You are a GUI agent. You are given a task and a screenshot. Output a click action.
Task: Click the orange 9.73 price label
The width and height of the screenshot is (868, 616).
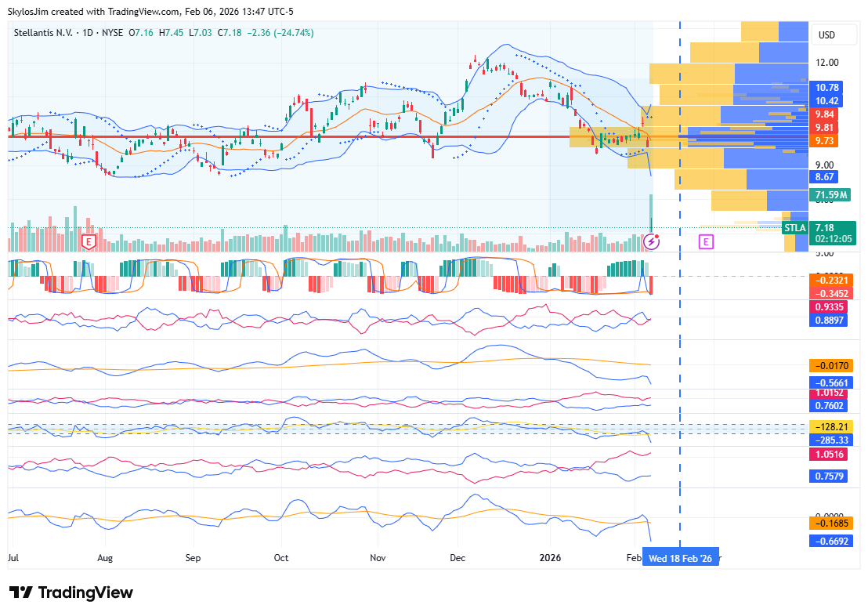point(824,140)
